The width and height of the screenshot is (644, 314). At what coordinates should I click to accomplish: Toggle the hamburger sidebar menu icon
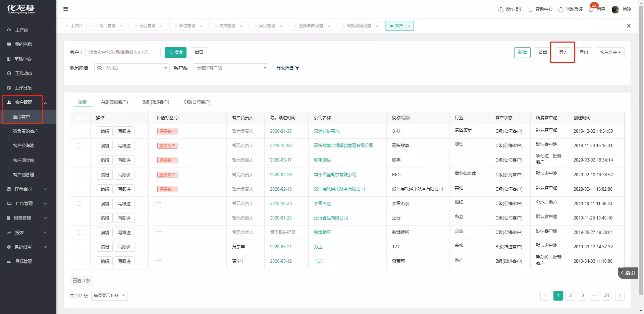[x=66, y=9]
